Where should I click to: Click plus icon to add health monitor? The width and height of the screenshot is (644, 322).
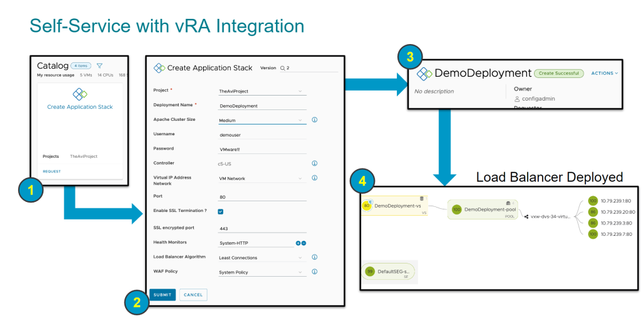click(298, 243)
